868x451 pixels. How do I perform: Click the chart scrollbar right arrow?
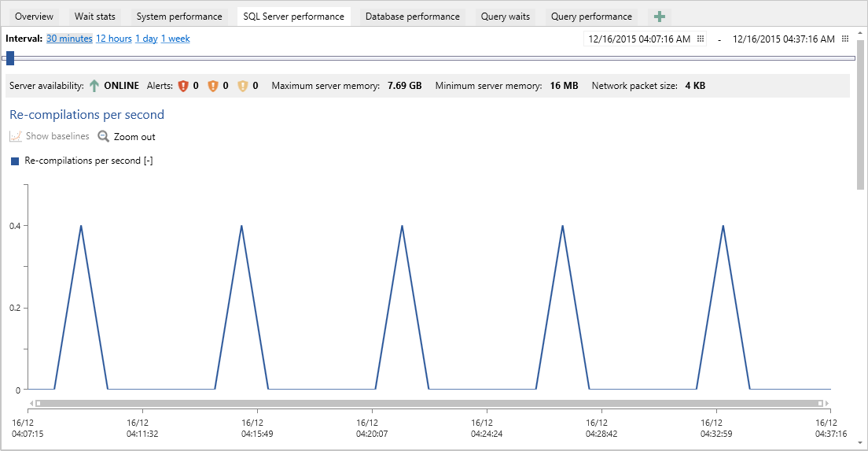[x=827, y=403]
